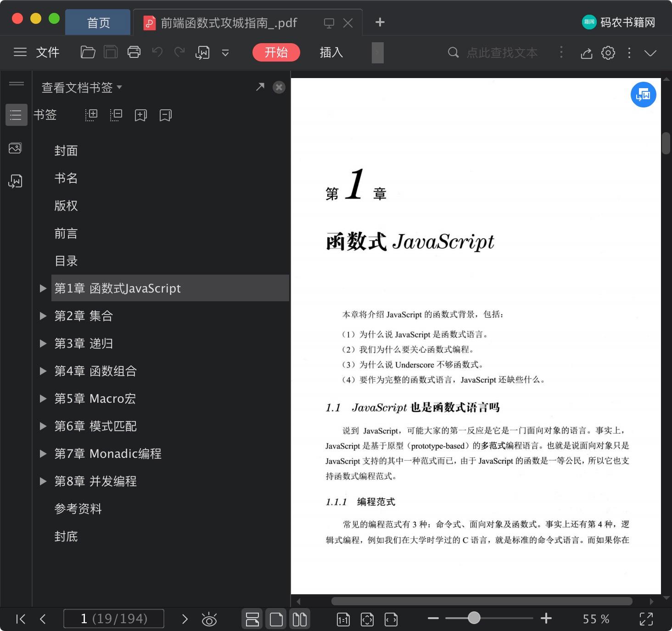Select the 开始 ribbon tab
The height and width of the screenshot is (631, 672).
point(276,52)
